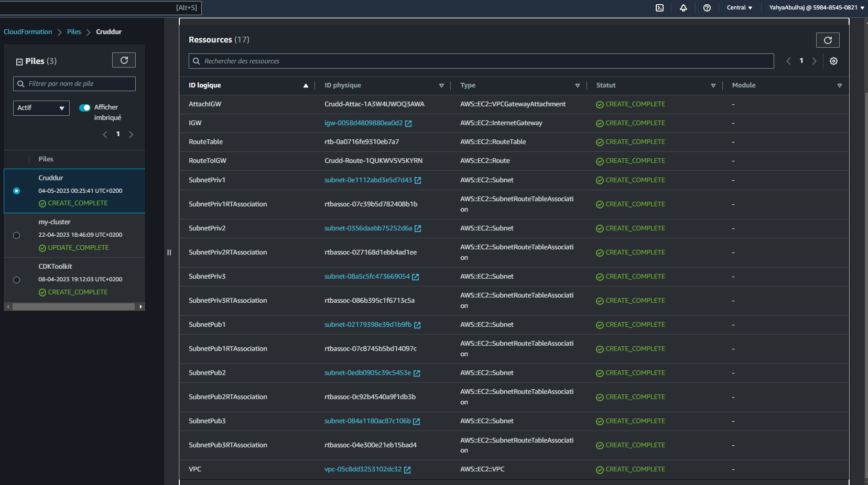Refresh the Piles stack list
Image resolution: width=868 pixels, height=485 pixels.
[124, 60]
